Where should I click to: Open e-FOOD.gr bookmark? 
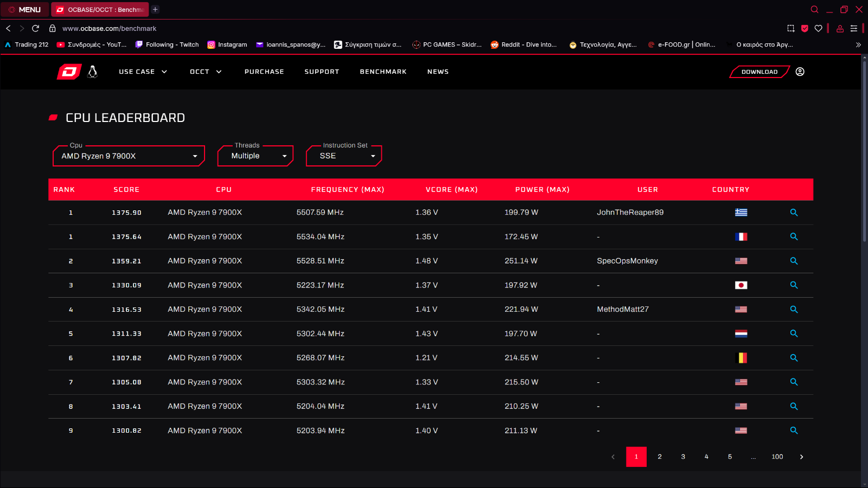pyautogui.click(x=681, y=44)
